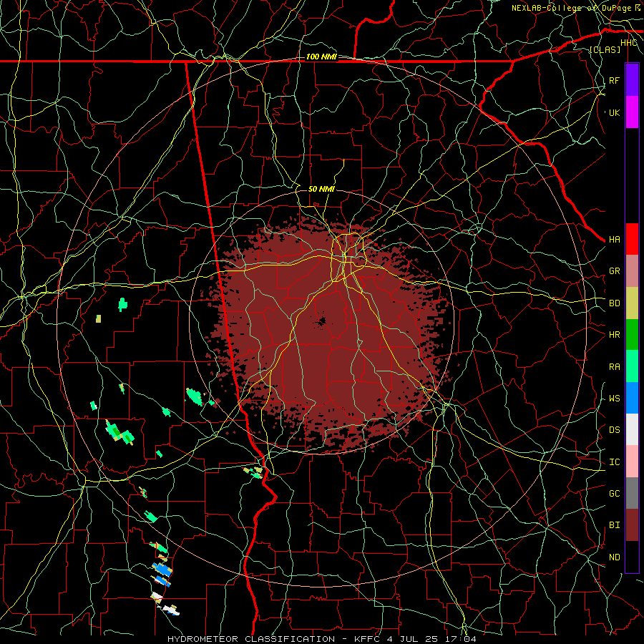Click the bright red HA legend block
The width and height of the screenshot is (644, 644).
[x=632, y=239]
